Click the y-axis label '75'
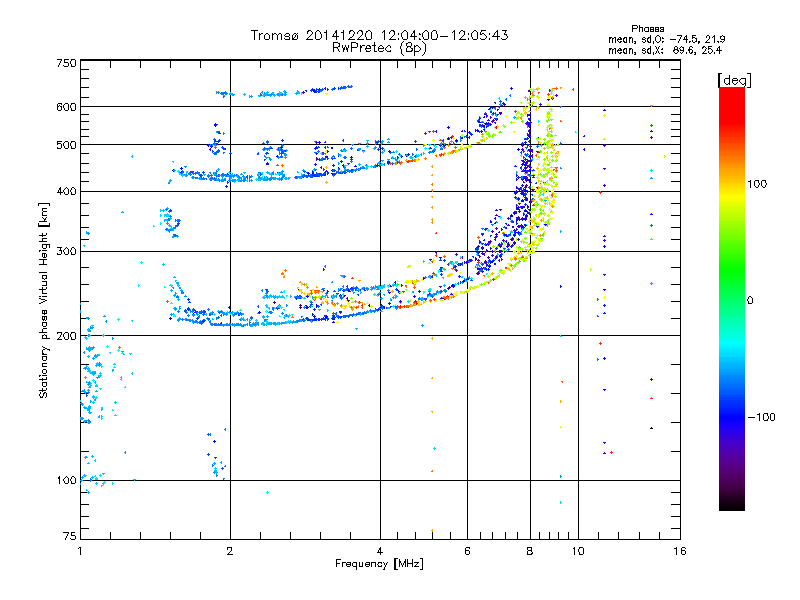The height and width of the screenshot is (600, 800). (70, 536)
